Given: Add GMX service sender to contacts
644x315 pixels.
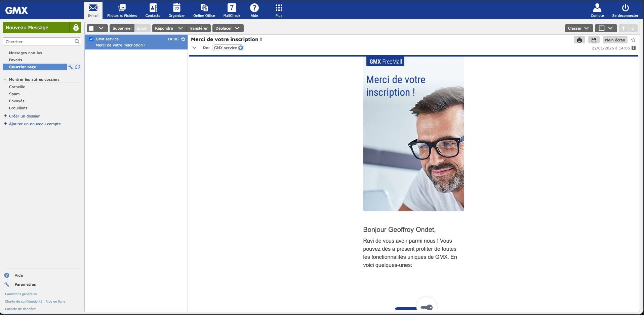Looking at the screenshot, I should pyautogui.click(x=241, y=48).
